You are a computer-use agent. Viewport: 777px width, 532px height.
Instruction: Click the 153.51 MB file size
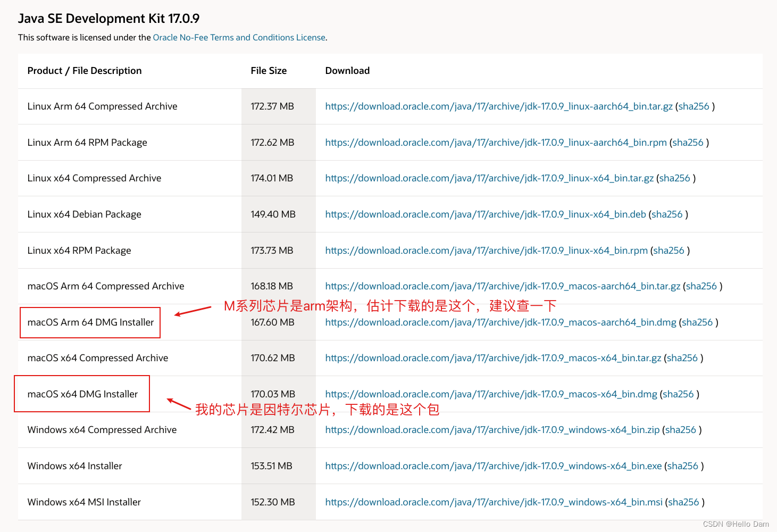coord(271,466)
